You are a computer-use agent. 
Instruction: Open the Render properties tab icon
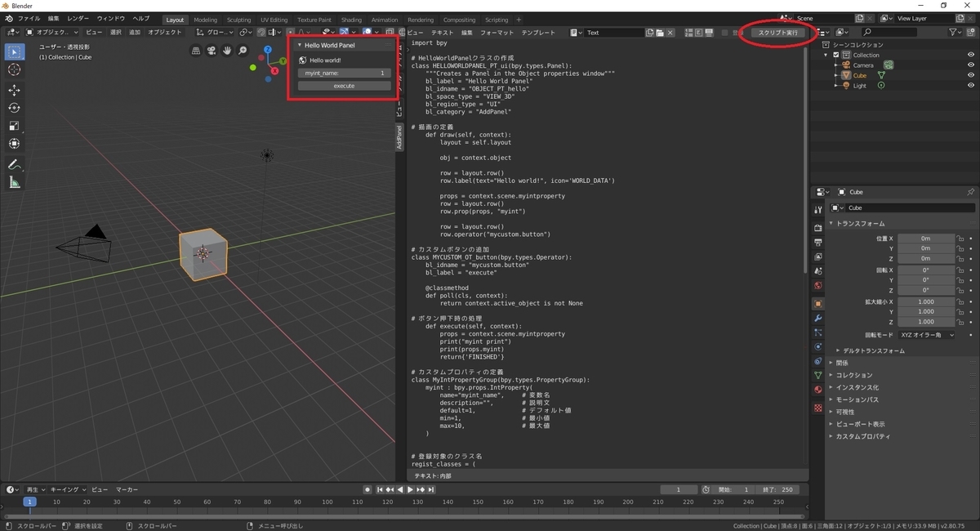[x=818, y=227]
